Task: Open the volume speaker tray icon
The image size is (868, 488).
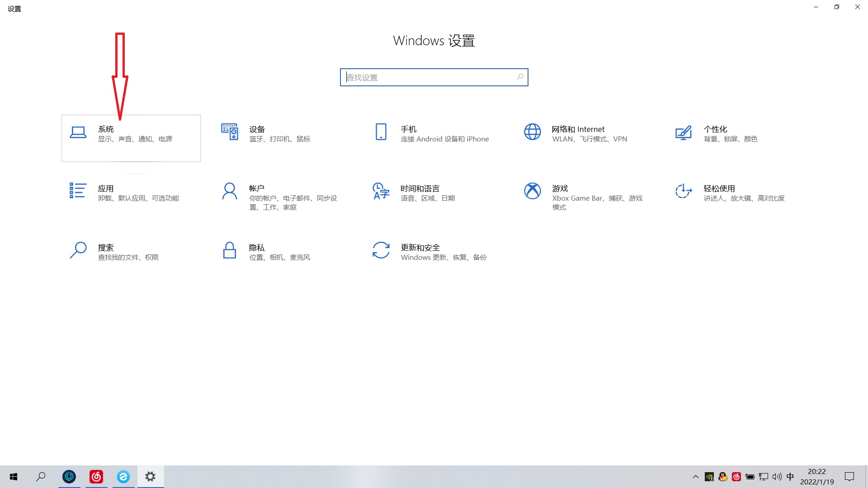Action: point(777,477)
